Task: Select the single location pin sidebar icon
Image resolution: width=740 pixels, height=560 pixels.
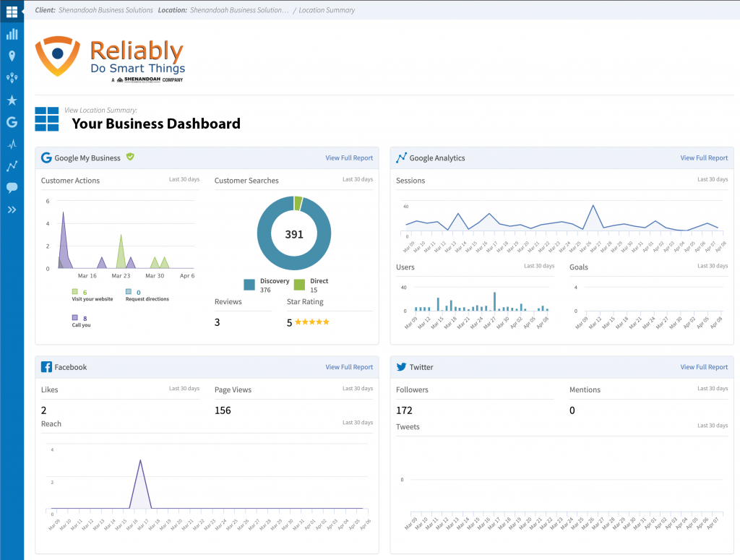Action: [x=12, y=56]
